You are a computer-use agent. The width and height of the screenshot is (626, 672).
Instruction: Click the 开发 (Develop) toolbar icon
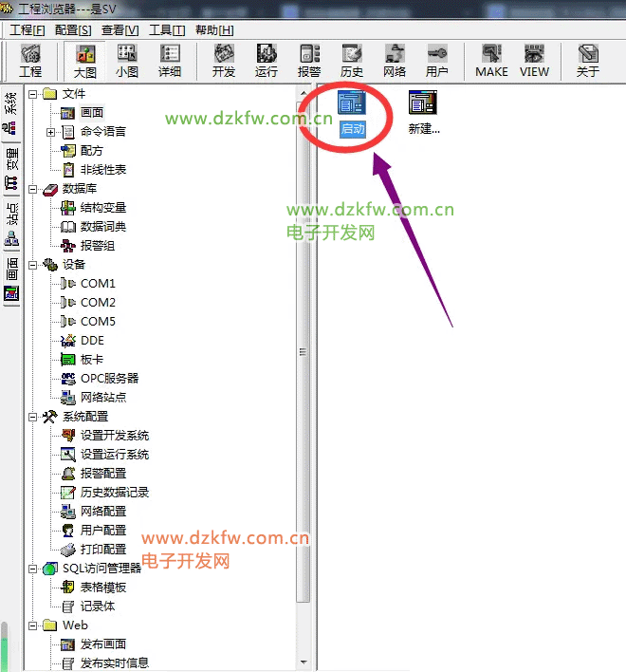(224, 61)
